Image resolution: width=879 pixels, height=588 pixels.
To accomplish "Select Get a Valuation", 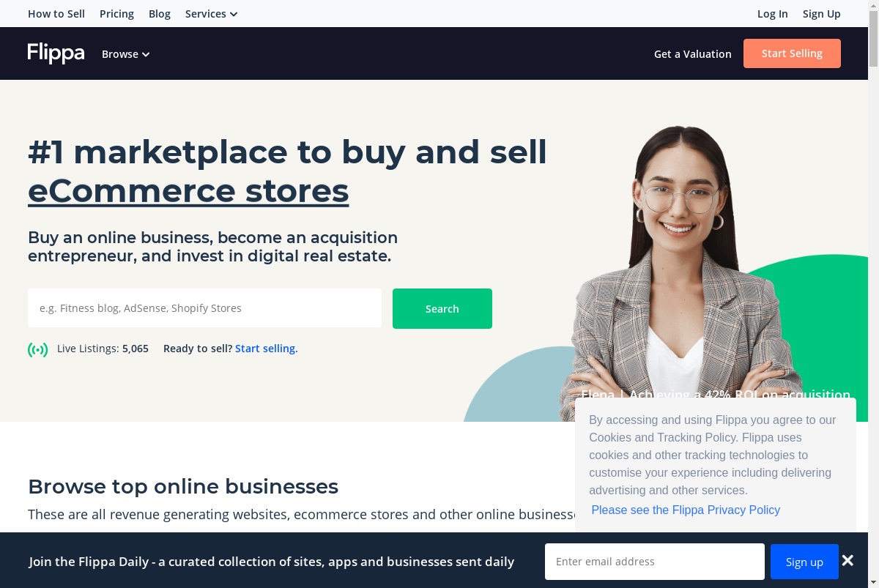I will [693, 54].
